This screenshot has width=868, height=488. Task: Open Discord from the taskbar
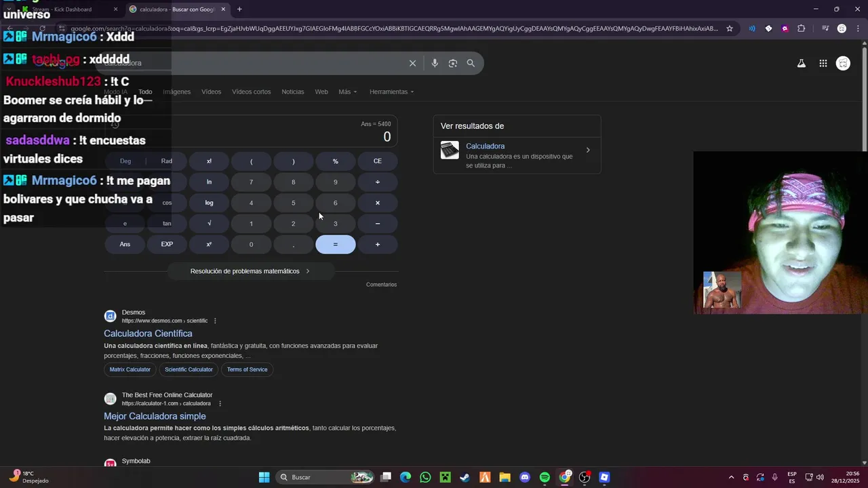[x=524, y=477]
